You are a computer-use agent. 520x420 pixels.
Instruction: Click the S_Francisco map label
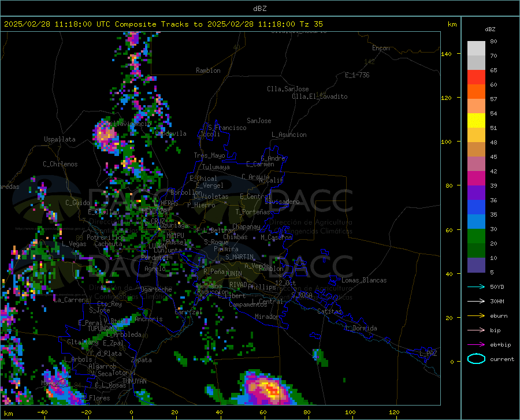pos(227,128)
